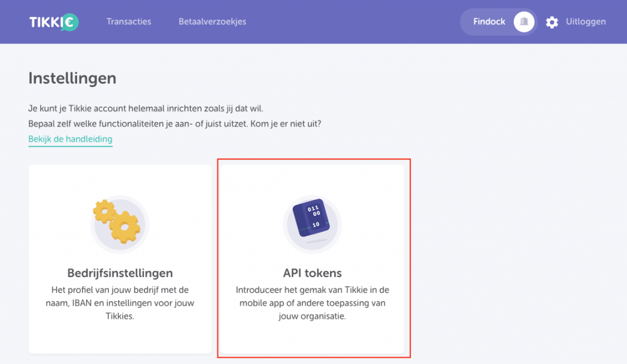Click the description under API tokens
The width and height of the screenshot is (627, 364).
point(312,303)
